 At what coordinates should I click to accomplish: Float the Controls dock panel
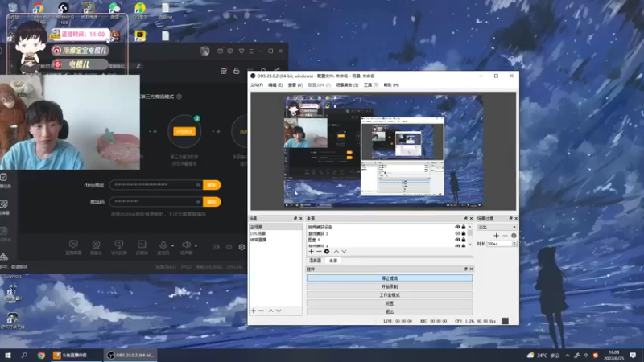466,269
